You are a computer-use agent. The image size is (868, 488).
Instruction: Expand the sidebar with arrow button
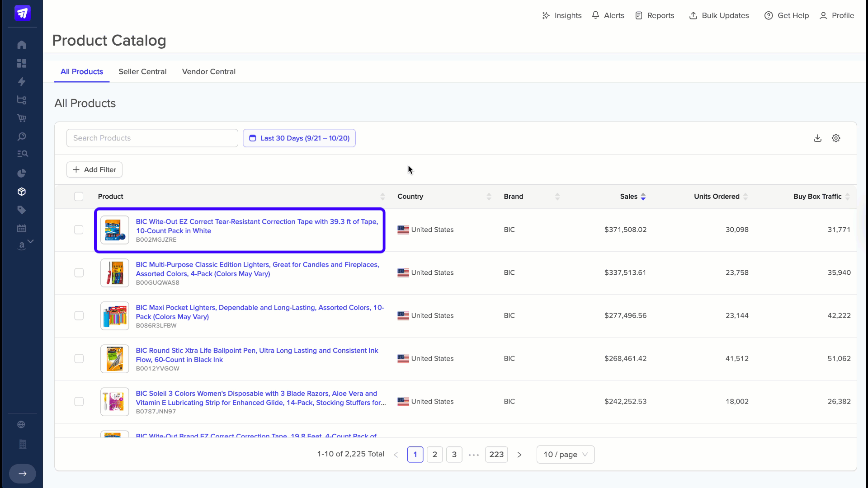click(x=23, y=474)
